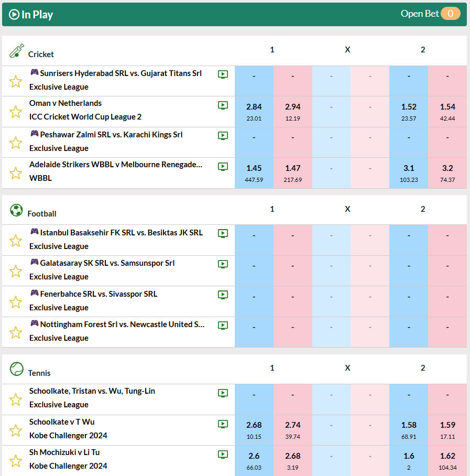470x476 pixels.
Task: Click the cricket bat sport icon
Action: 17,51
